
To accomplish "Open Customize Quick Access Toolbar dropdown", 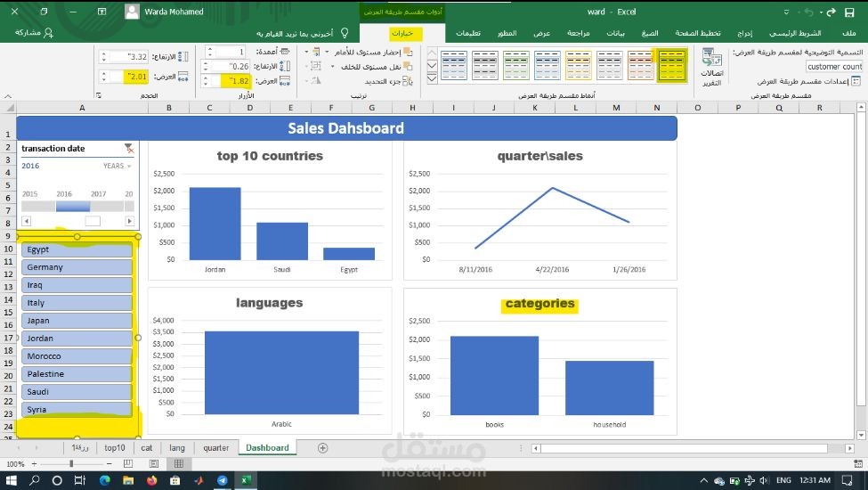I will 787,12.
